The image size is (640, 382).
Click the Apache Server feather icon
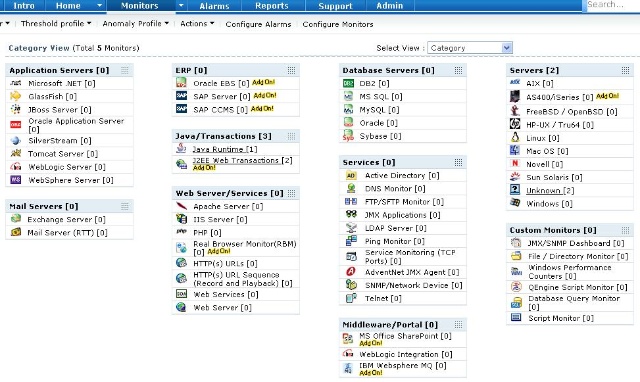point(181,206)
